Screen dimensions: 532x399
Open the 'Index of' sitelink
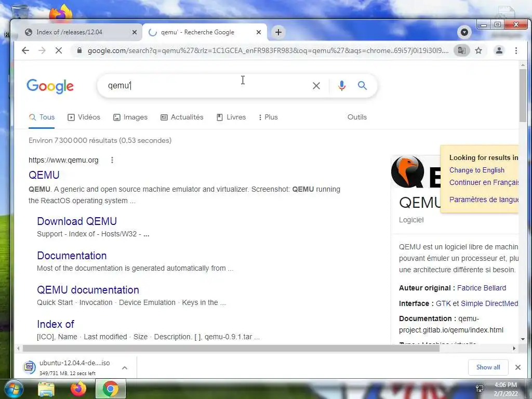55,324
